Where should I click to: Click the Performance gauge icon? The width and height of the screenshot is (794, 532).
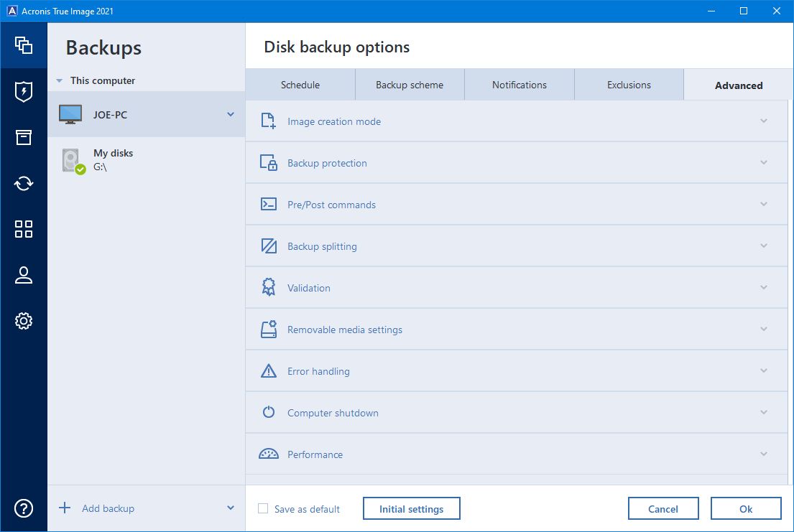tap(269, 454)
